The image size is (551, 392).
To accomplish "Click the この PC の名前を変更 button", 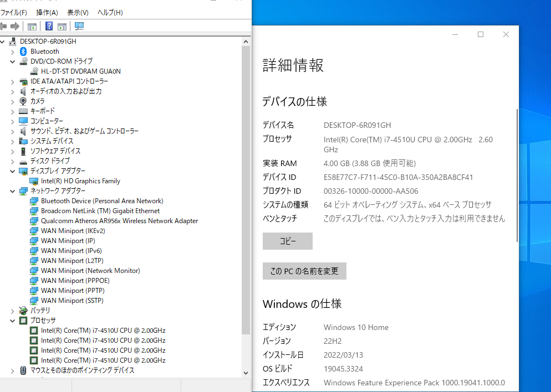I will [304, 271].
